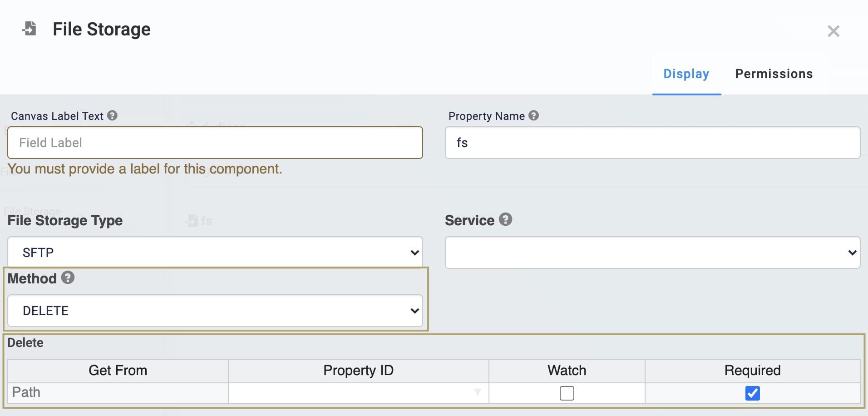868x416 pixels.
Task: Click the Property Name field containing fs
Action: (652, 143)
